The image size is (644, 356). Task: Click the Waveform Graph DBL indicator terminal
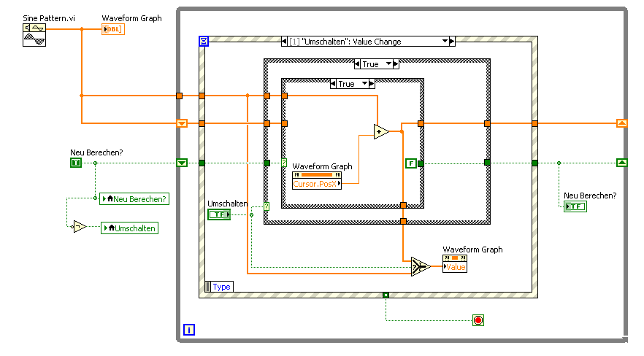point(113,29)
